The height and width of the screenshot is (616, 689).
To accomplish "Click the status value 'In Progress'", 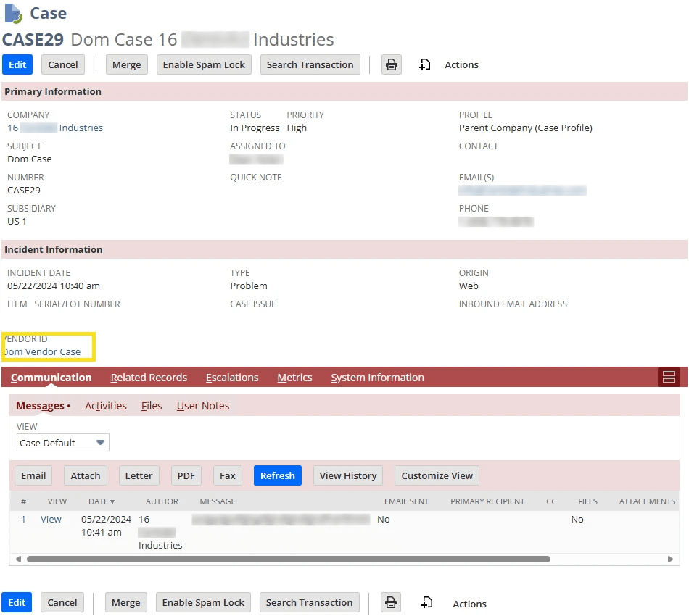I will (x=255, y=128).
